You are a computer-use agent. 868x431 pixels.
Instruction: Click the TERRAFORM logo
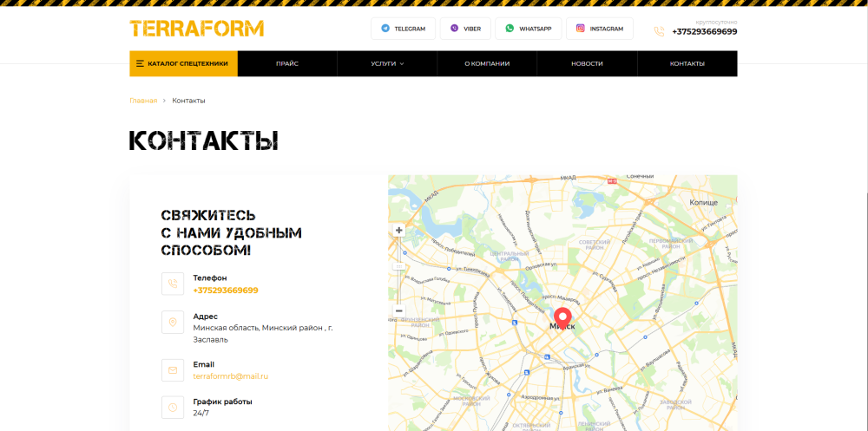pyautogui.click(x=196, y=29)
